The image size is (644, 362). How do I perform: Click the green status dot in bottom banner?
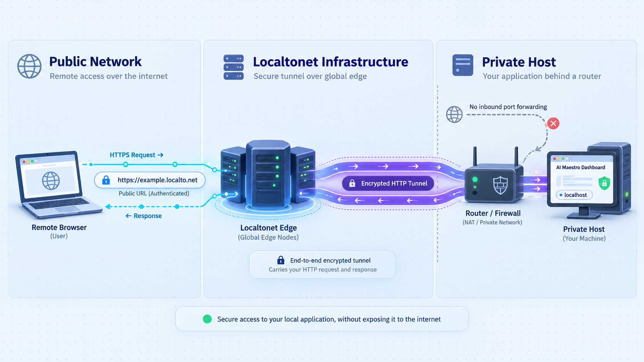[x=207, y=319]
